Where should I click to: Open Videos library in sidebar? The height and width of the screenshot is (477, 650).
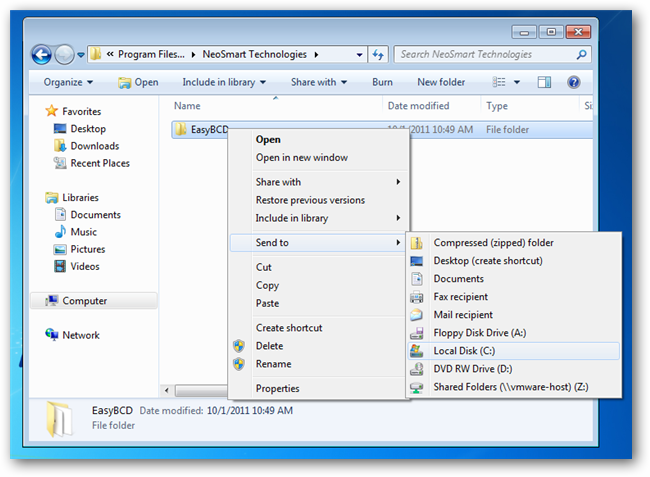point(77,267)
